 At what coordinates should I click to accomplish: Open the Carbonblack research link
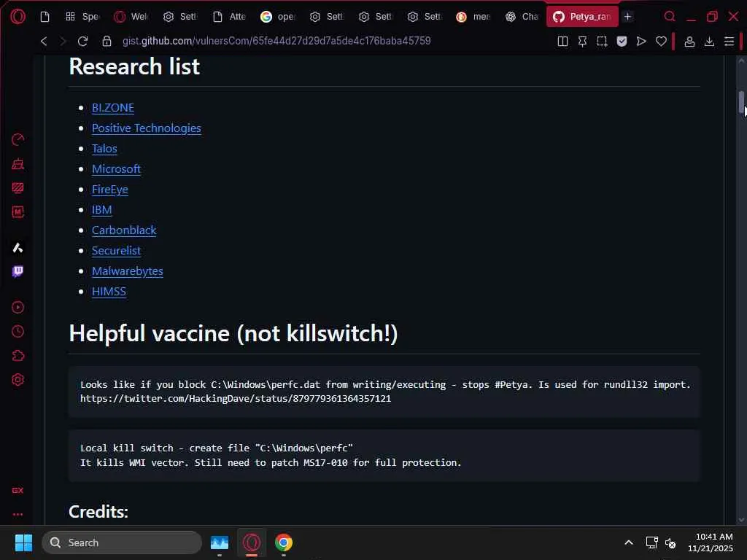click(124, 230)
